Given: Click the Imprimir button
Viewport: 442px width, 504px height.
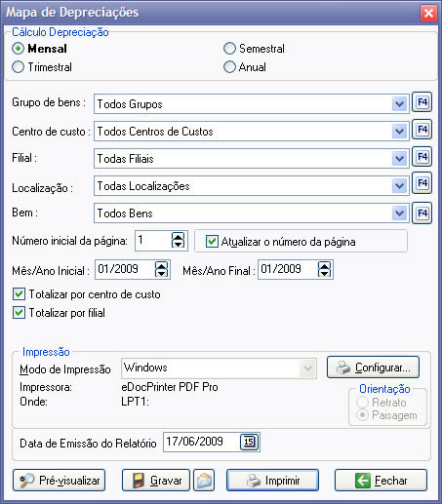Looking at the screenshot, I should [272, 481].
